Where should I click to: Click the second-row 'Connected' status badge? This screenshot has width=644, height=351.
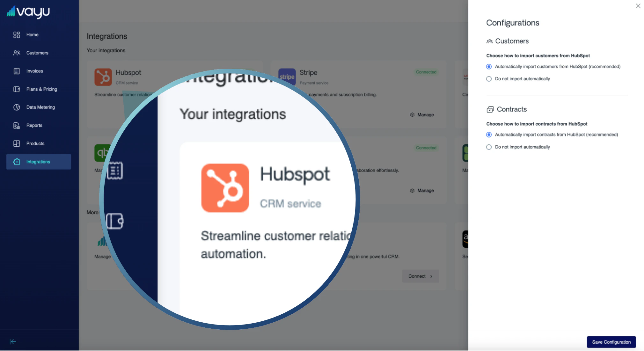click(x=426, y=148)
